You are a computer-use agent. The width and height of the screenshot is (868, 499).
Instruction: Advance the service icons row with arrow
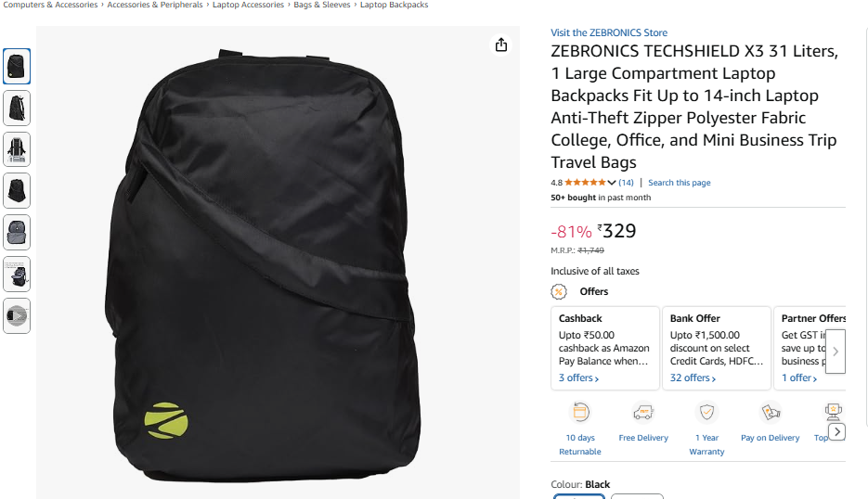pyautogui.click(x=837, y=431)
